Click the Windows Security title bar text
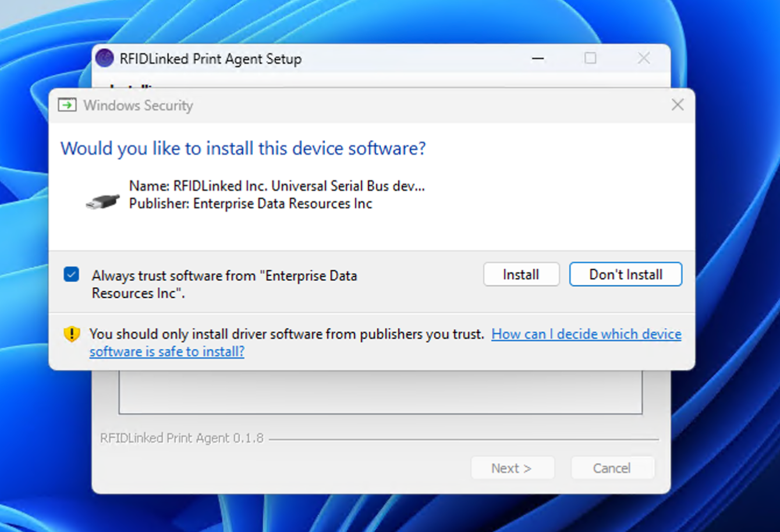Image resolution: width=780 pixels, height=532 pixels. 138,105
